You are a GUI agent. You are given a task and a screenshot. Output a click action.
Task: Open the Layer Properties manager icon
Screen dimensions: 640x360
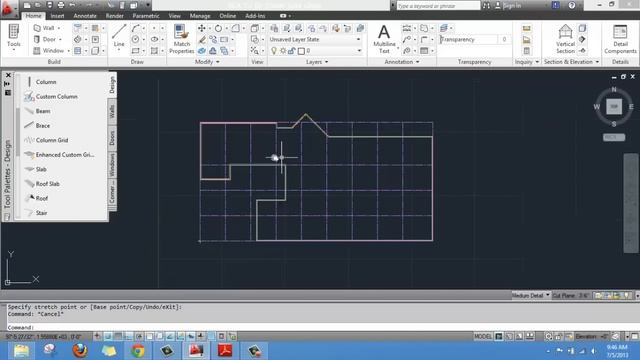click(274, 28)
